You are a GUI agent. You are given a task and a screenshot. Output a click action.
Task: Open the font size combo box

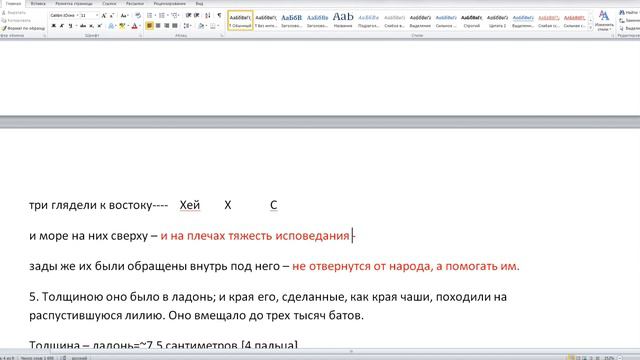click(89, 16)
